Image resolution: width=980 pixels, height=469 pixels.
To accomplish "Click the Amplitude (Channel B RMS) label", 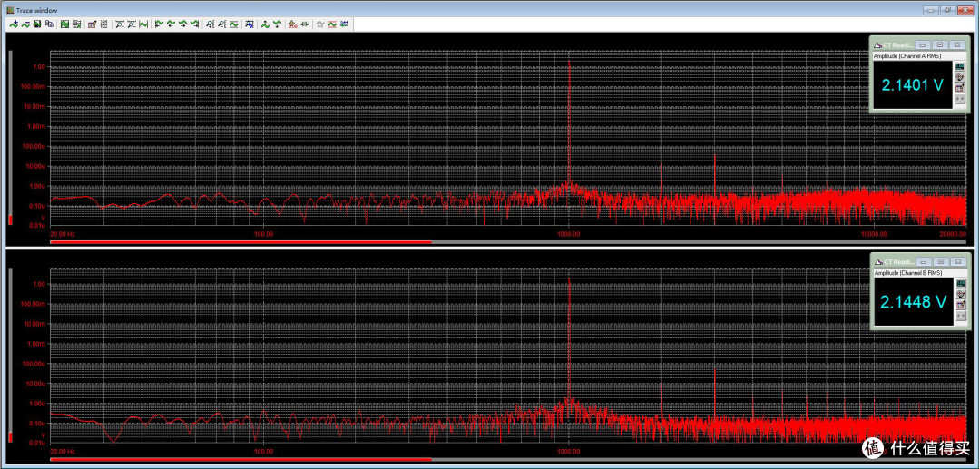I will pyautogui.click(x=908, y=273).
